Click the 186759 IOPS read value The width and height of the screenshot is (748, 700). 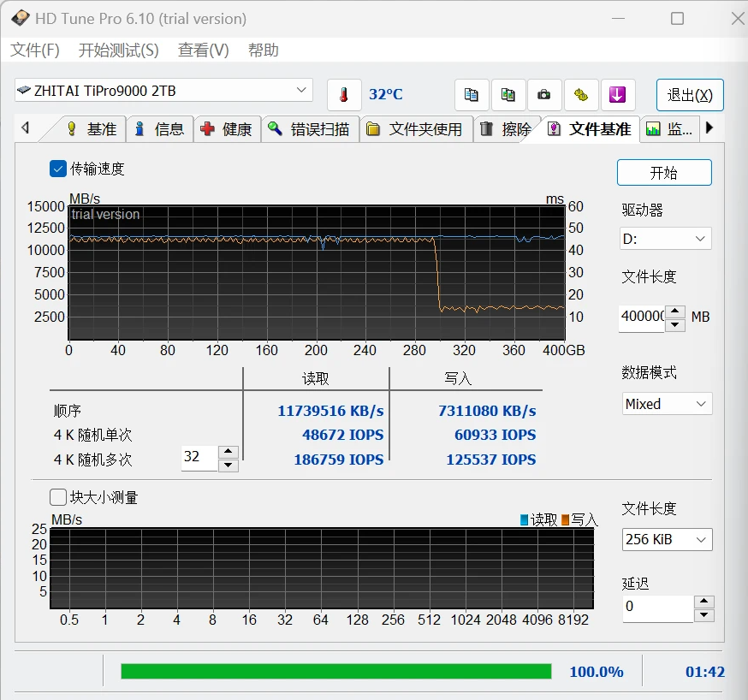[339, 460]
